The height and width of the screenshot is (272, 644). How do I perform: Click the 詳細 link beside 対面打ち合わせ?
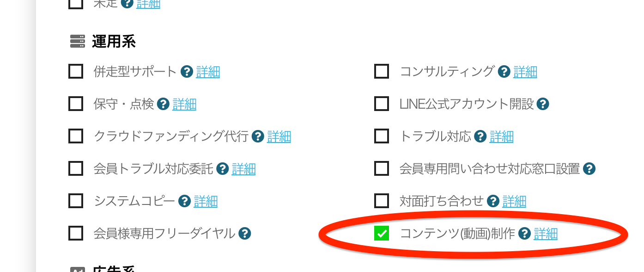tap(514, 201)
